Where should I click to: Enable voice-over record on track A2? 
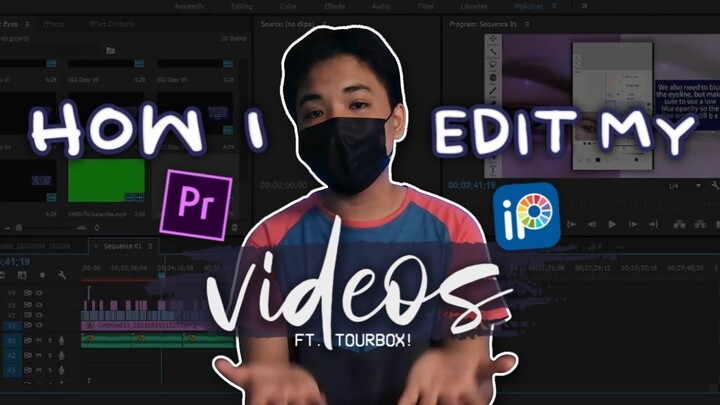(x=62, y=355)
